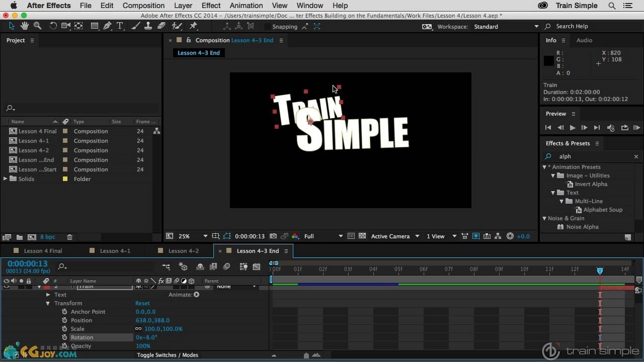
Task: Click the Train layer red label swatch
Action: pos(47,287)
